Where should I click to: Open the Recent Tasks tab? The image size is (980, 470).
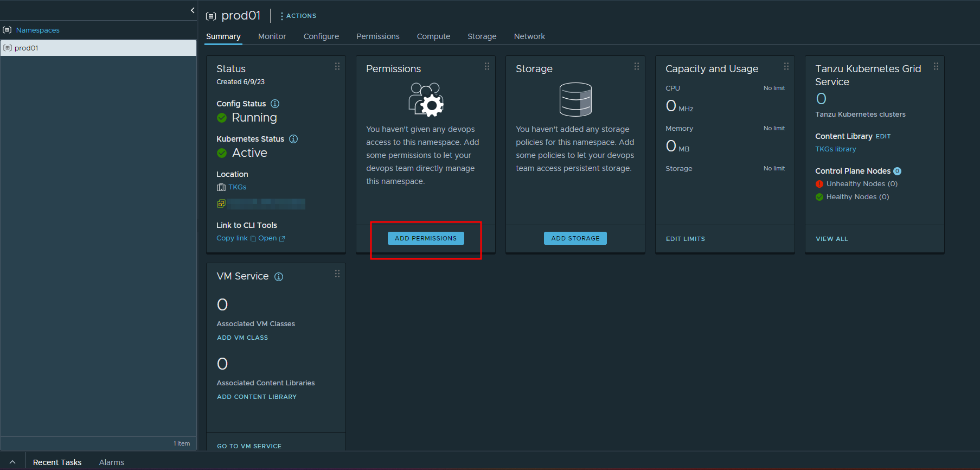57,462
